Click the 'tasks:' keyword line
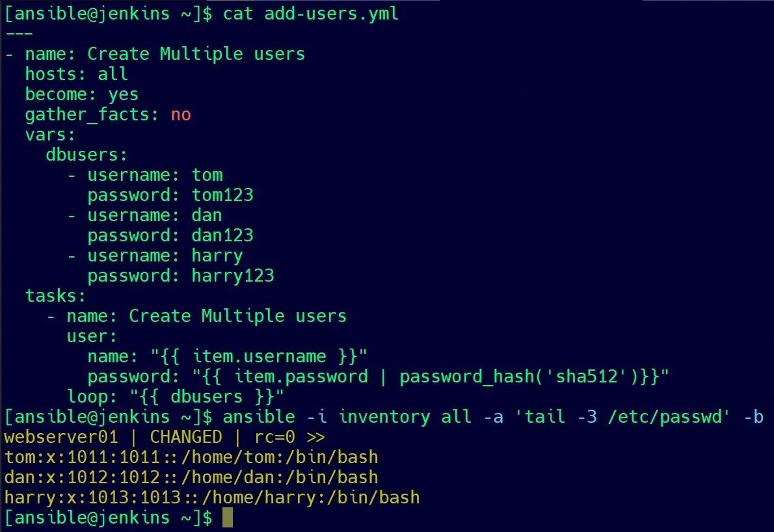 click(x=56, y=296)
